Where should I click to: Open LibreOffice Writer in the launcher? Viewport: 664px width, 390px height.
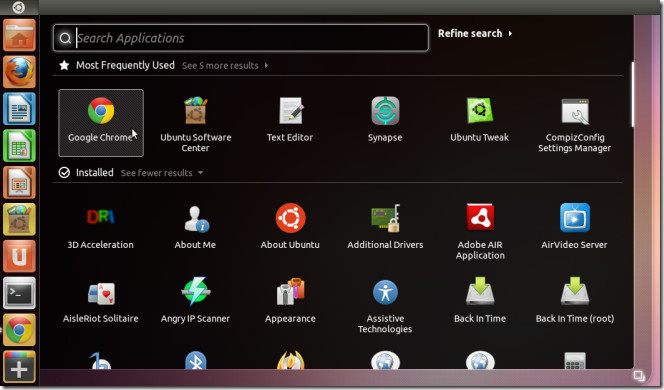[x=19, y=109]
